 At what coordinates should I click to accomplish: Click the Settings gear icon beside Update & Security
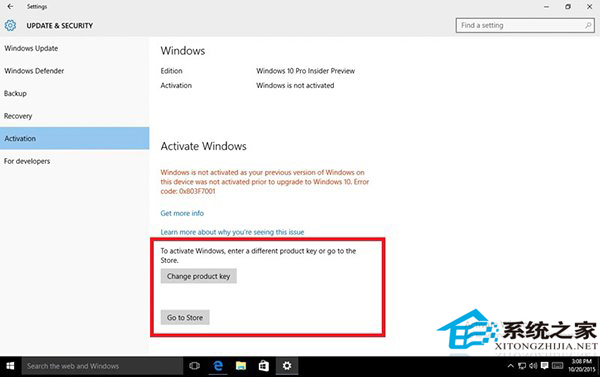(x=10, y=25)
